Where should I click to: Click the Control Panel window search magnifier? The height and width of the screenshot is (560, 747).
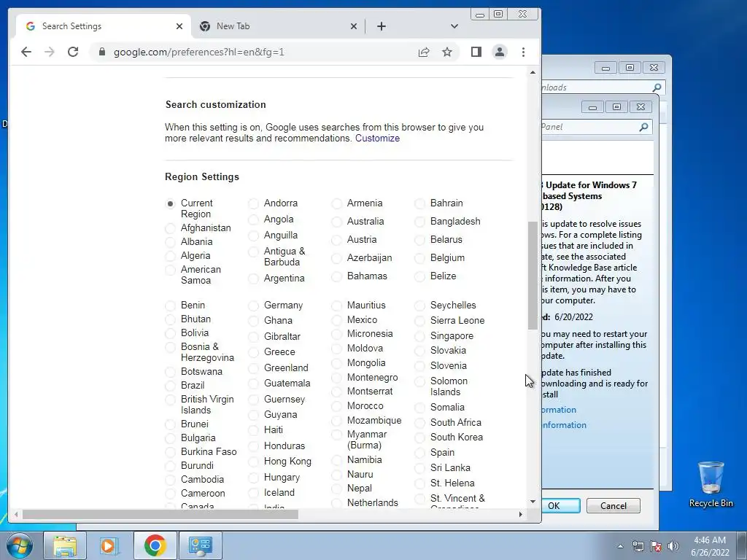pyautogui.click(x=643, y=127)
